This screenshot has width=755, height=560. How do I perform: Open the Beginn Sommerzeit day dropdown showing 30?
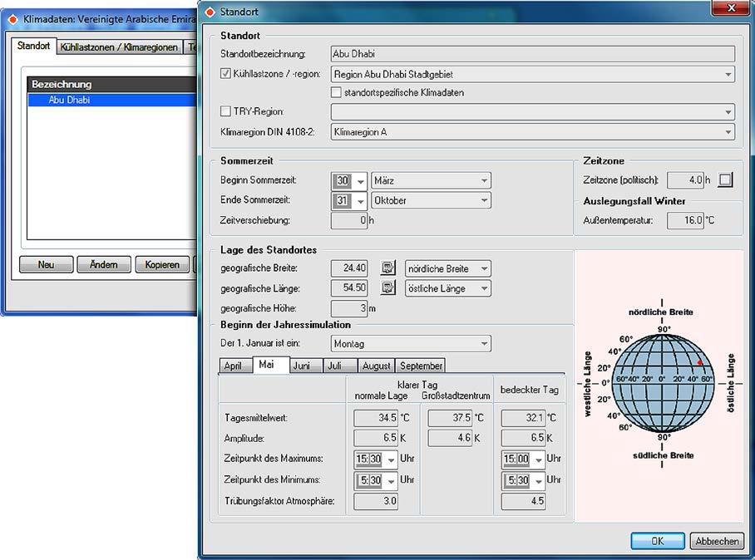coord(360,181)
